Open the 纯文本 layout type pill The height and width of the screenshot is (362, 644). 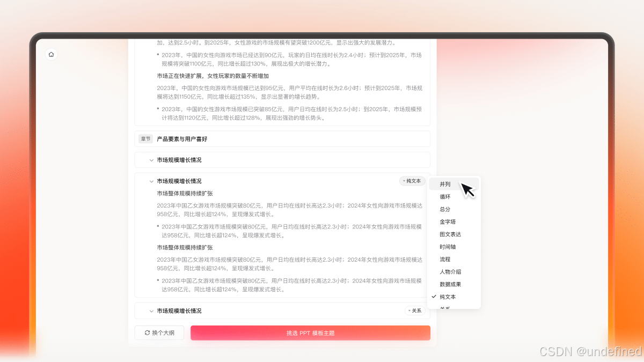(412, 181)
